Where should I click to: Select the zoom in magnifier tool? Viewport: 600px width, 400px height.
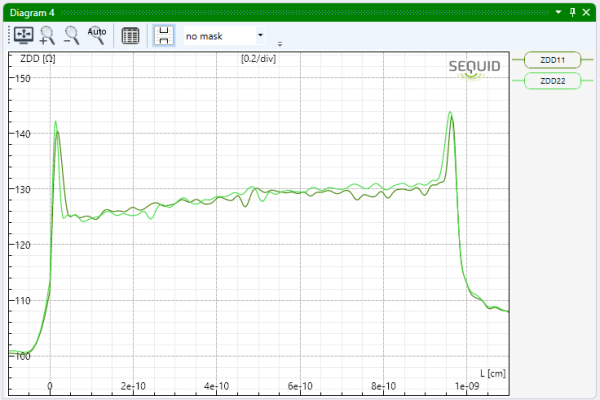pyautogui.click(x=47, y=36)
